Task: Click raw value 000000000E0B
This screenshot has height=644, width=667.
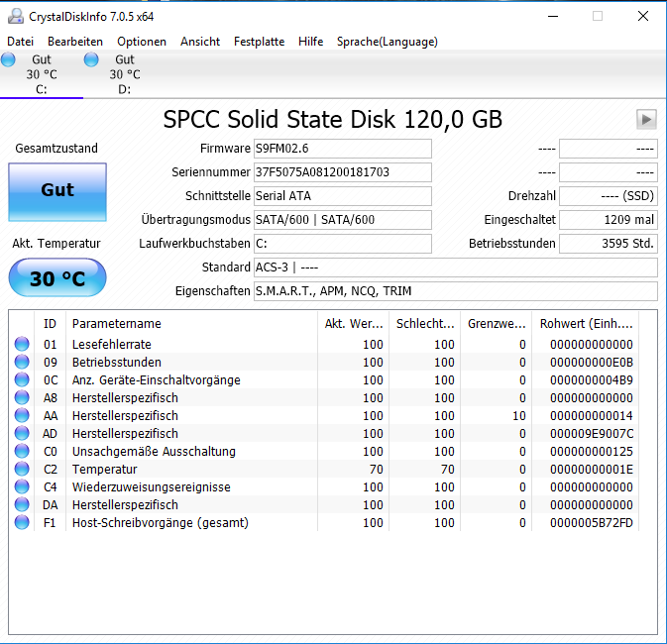Action: pos(592,362)
